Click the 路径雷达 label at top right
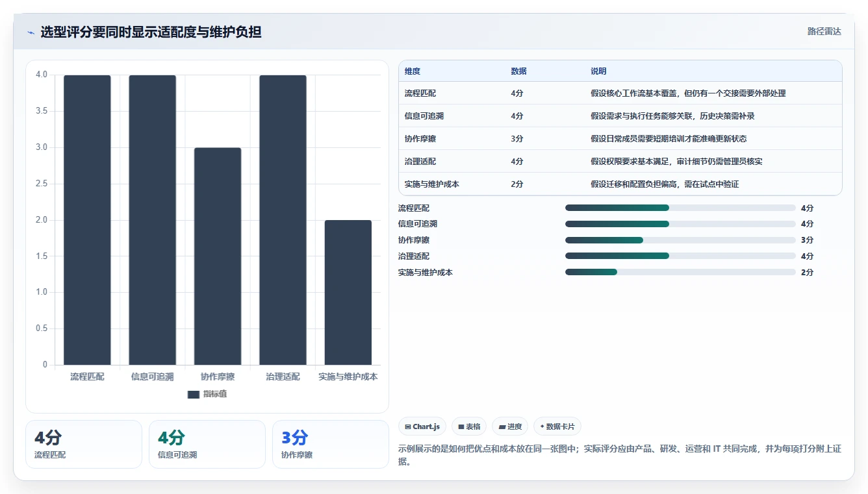The image size is (868, 494). pos(824,31)
